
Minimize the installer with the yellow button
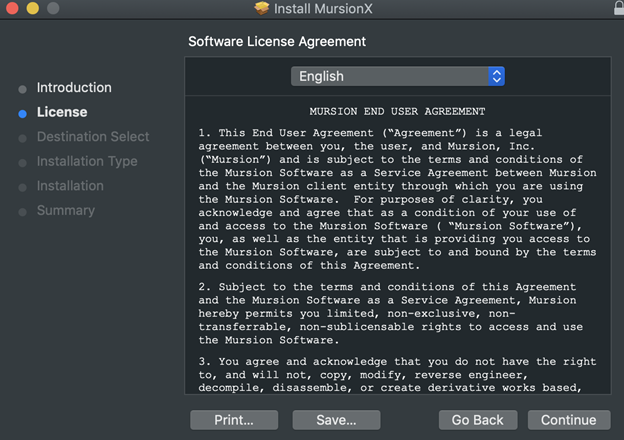point(32,8)
